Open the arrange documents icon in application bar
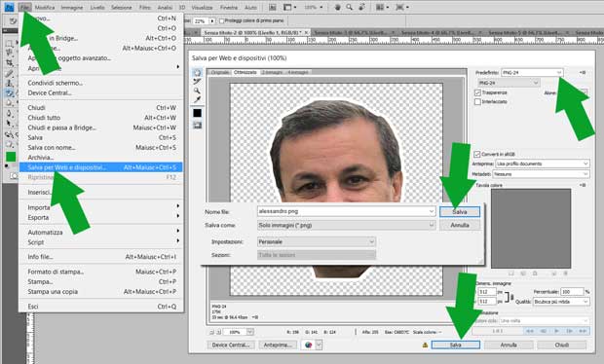 pos(382,7)
